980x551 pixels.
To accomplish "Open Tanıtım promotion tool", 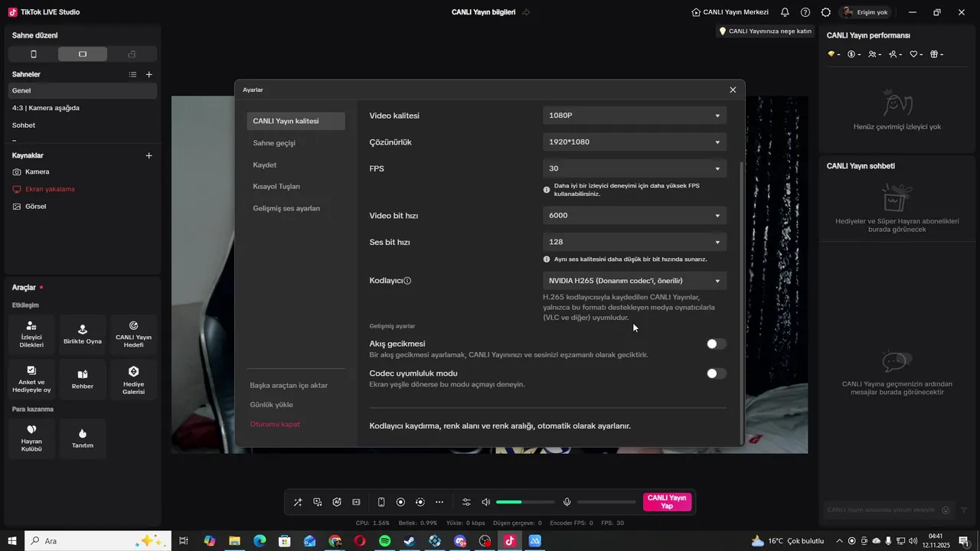I will [83, 439].
